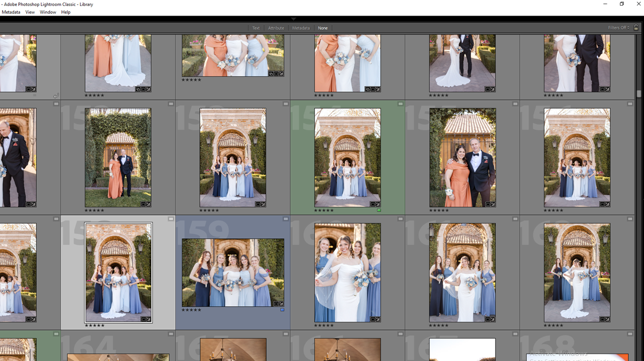This screenshot has width=644, height=361.
Task: Click adjustments badge on couple under ivy arch
Action: tap(148, 204)
